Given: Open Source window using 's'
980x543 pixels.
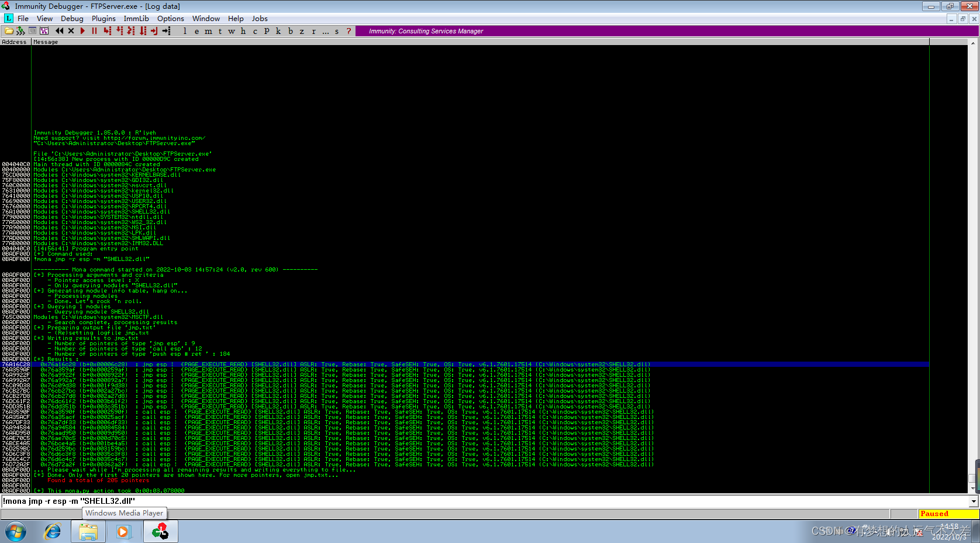Looking at the screenshot, I should 337,31.
